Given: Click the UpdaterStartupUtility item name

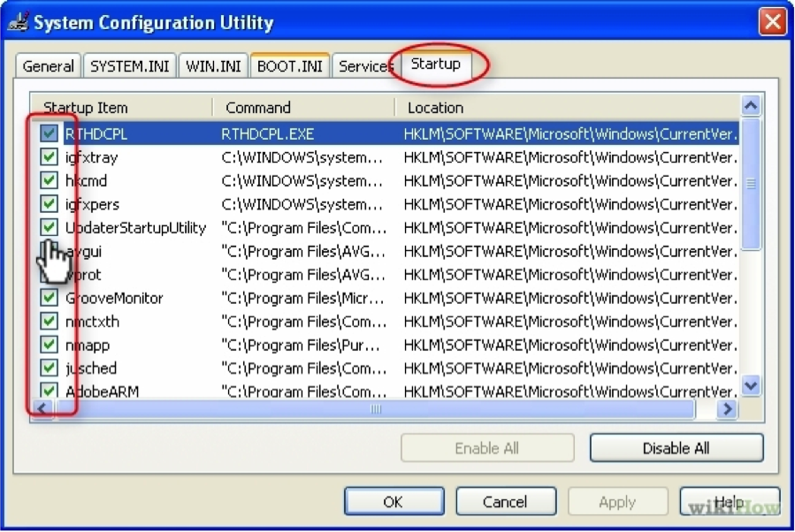Looking at the screenshot, I should [x=136, y=228].
